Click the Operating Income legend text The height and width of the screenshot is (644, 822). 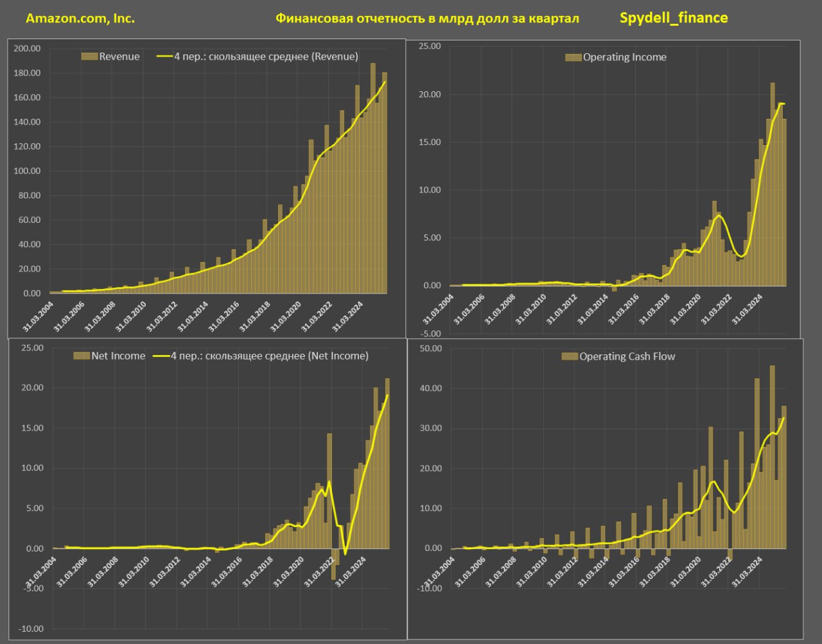tap(624, 57)
